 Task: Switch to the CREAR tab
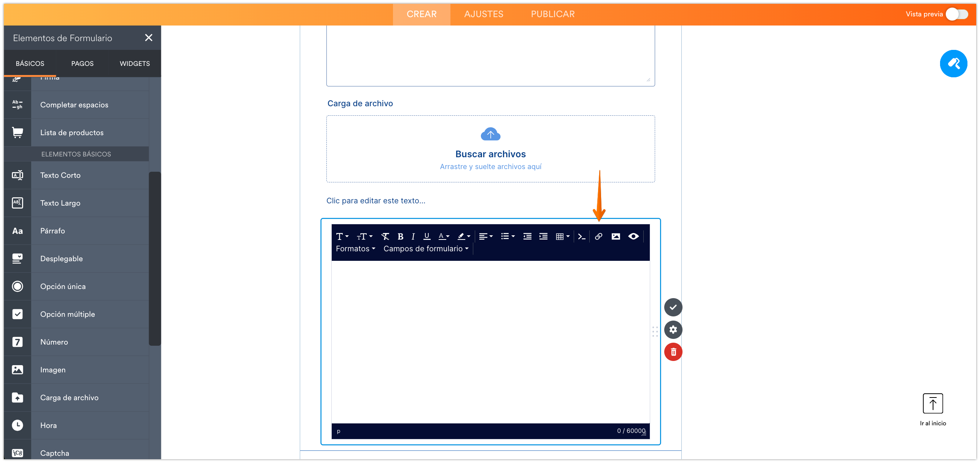pyautogui.click(x=422, y=14)
